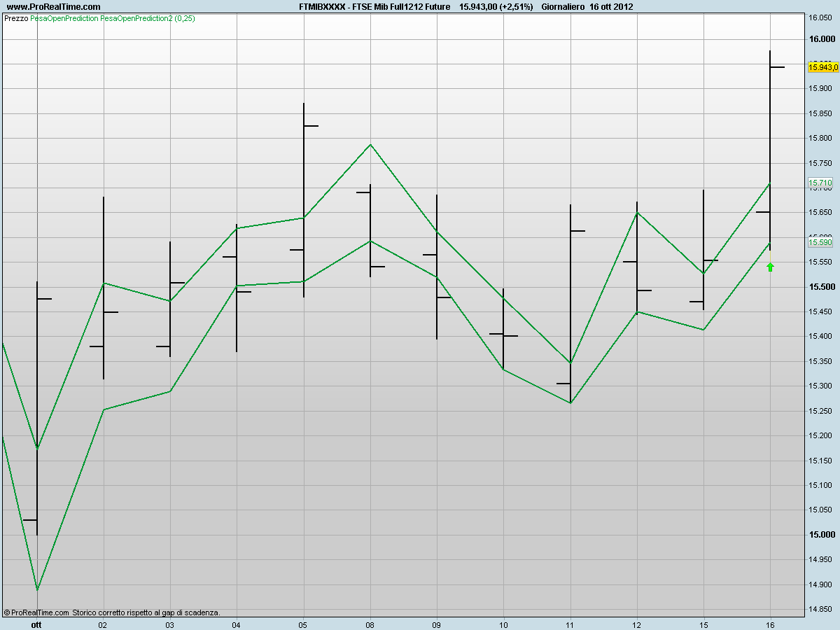Click the 05 date axis label
The width and height of the screenshot is (840, 630).
303,624
